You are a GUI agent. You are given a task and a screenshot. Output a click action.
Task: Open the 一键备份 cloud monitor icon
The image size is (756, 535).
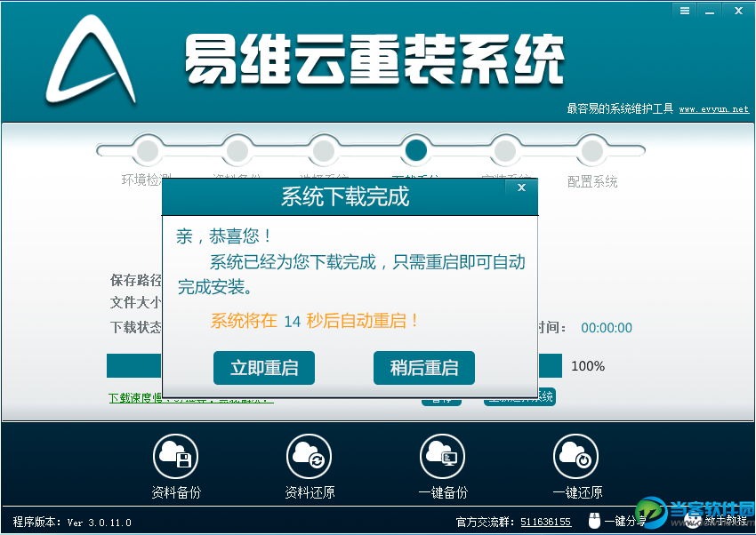443,457
